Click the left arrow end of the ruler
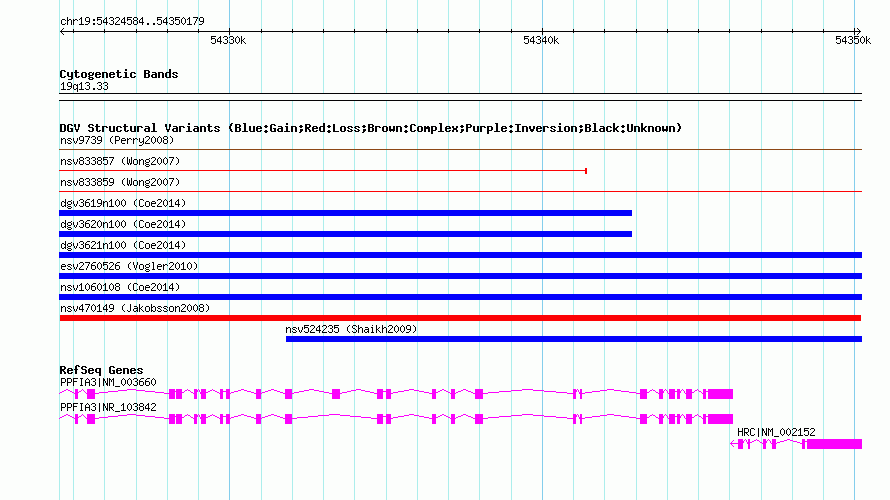 pyautogui.click(x=63, y=31)
